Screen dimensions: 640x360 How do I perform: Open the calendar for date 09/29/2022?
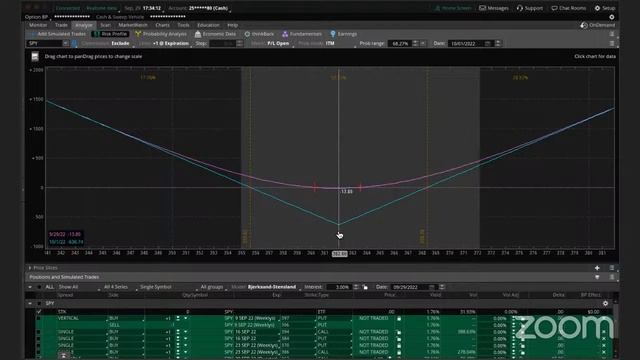point(433,287)
